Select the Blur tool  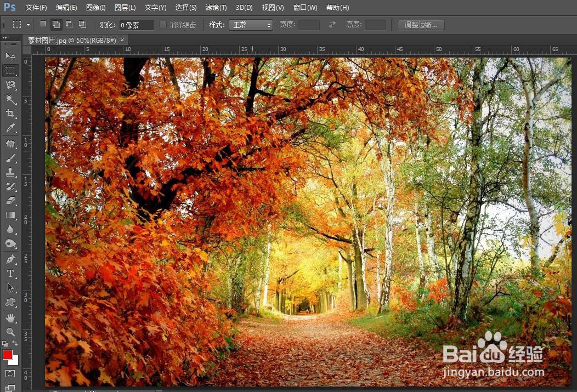10,230
